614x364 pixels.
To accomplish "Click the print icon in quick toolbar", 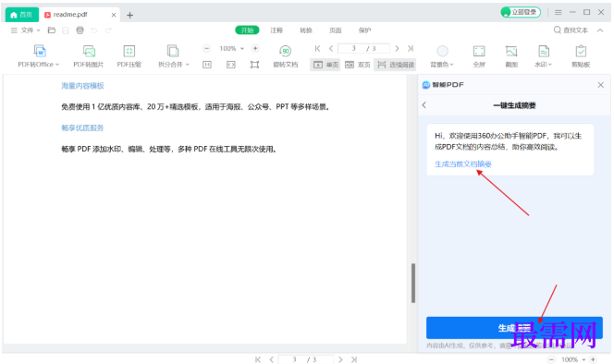I will (x=80, y=30).
